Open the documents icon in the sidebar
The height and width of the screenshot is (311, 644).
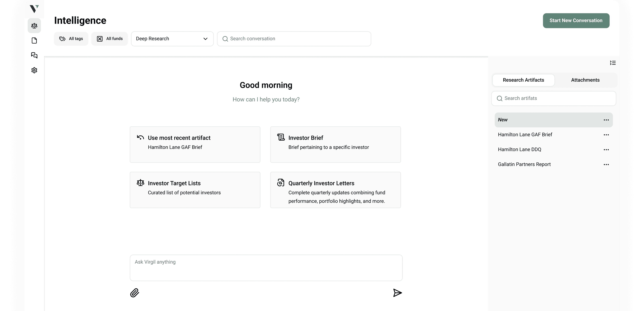pyautogui.click(x=34, y=40)
